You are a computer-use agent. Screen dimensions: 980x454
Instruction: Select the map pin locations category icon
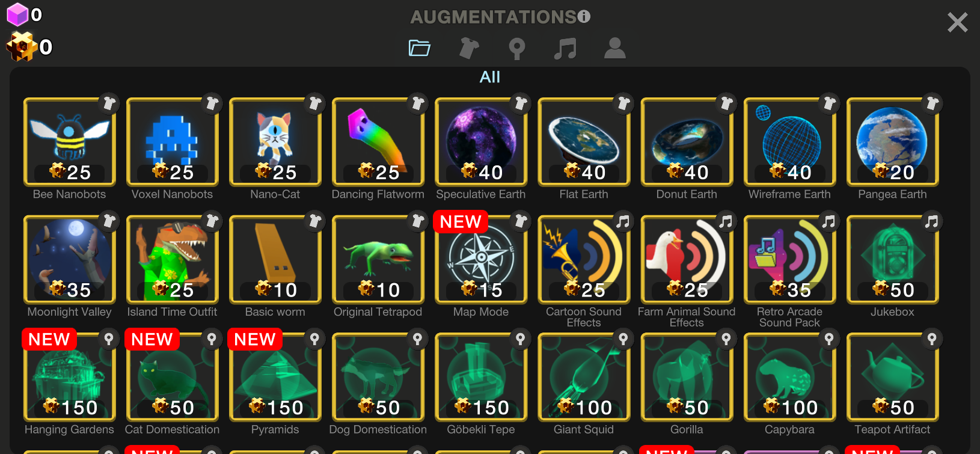(517, 49)
